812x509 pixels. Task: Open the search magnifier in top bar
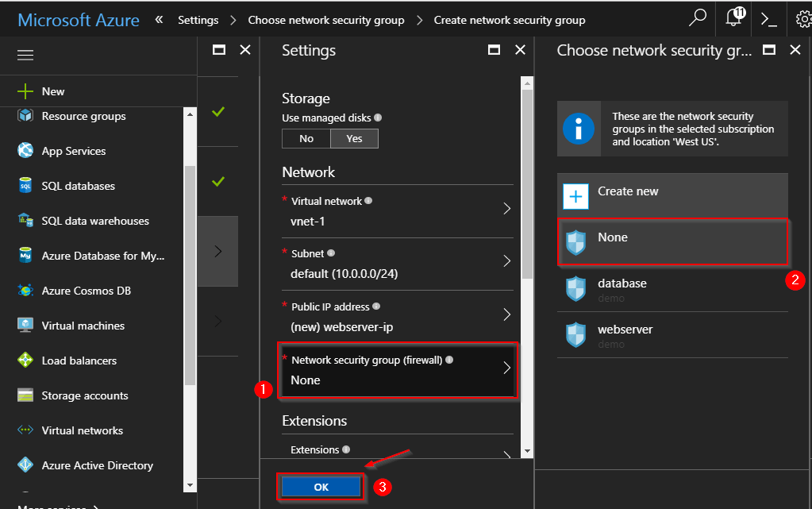(698, 18)
